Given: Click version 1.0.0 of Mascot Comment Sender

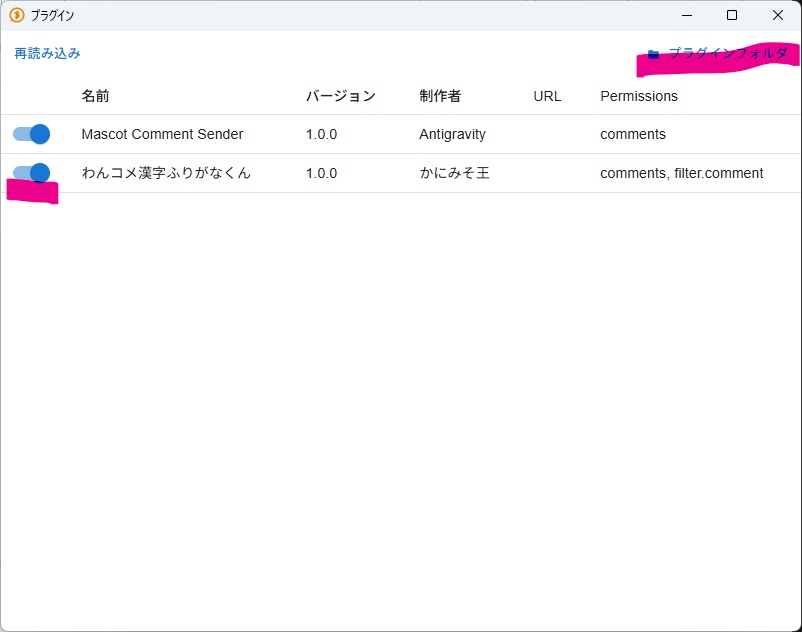Looking at the screenshot, I should (321, 134).
